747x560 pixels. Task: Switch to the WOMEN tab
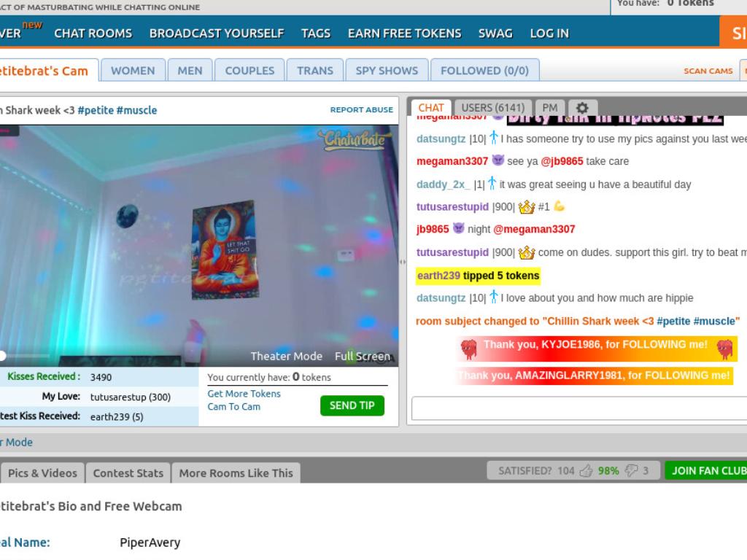tap(133, 71)
